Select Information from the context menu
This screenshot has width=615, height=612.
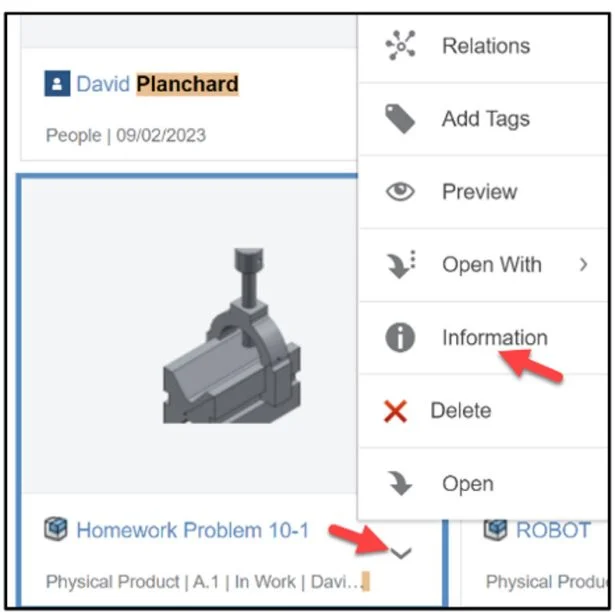click(x=494, y=338)
